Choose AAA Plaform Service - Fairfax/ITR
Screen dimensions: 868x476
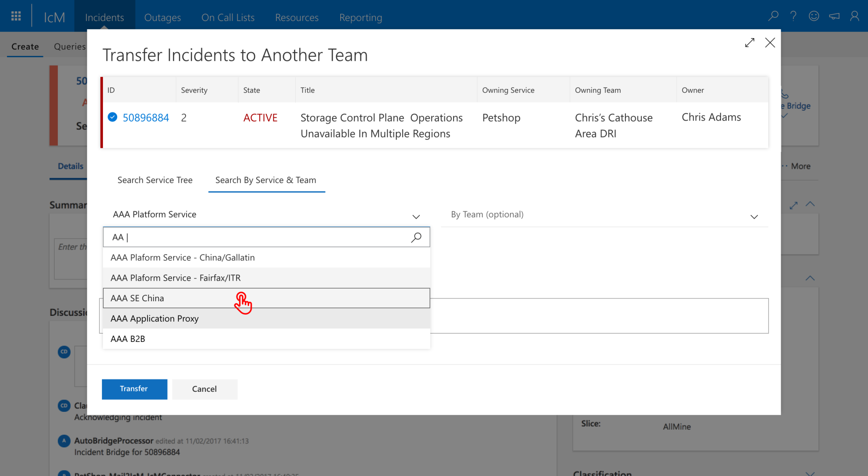pyautogui.click(x=266, y=278)
